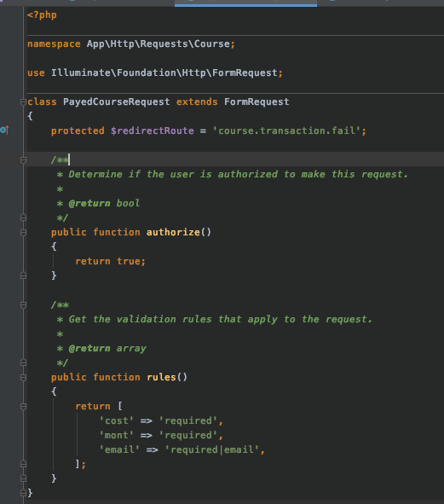Click the 'mont' array key
This screenshot has height=504, width=444.
click(x=116, y=435)
